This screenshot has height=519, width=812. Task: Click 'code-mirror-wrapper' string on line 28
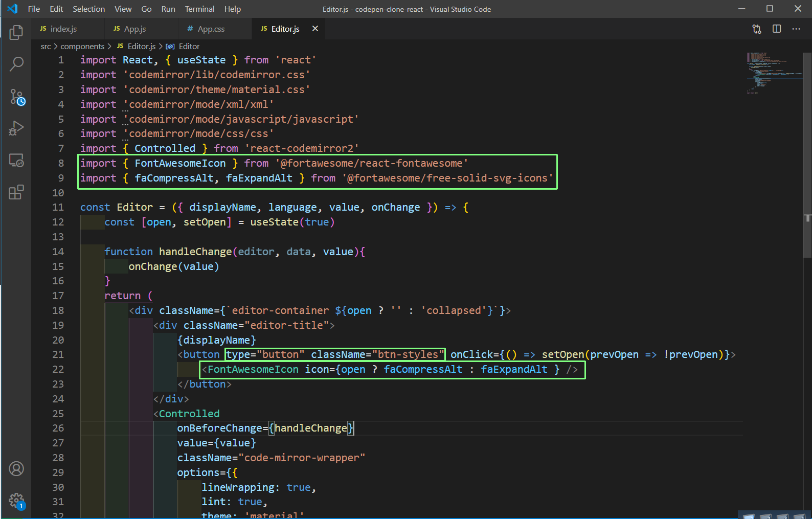coord(302,458)
